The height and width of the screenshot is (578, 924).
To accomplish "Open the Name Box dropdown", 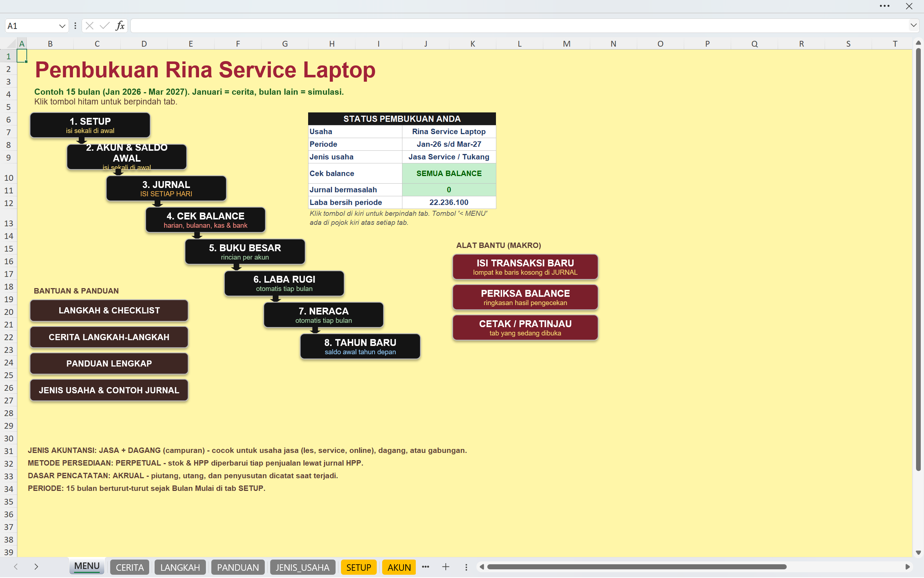I will 62,26.
